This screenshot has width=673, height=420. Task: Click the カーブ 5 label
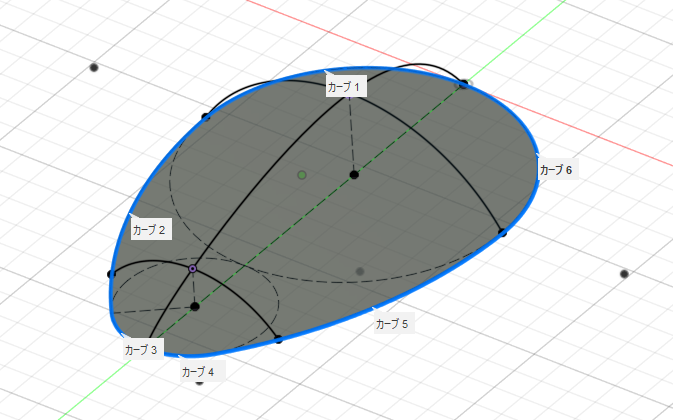pyautogui.click(x=392, y=324)
